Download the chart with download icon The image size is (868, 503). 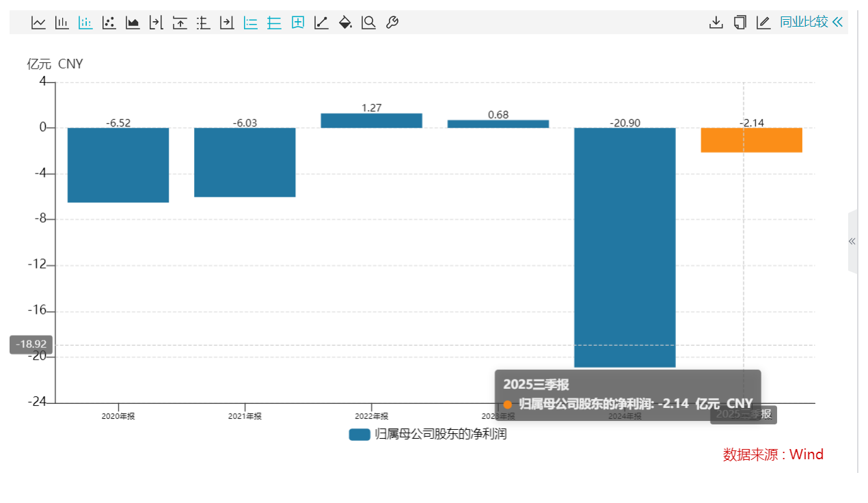[716, 23]
